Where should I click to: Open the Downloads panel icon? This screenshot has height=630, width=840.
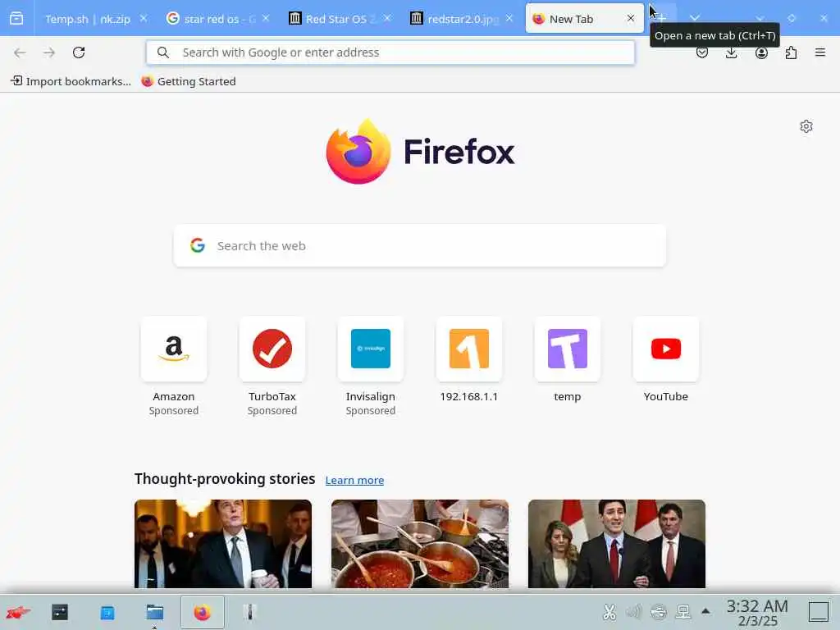tap(731, 52)
